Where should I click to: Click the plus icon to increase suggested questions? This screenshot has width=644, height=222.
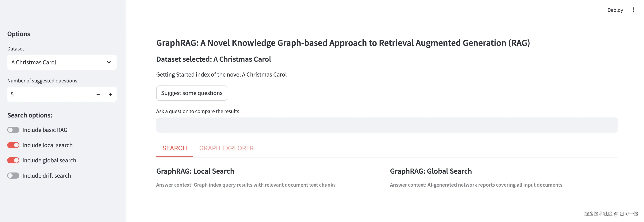click(x=110, y=94)
